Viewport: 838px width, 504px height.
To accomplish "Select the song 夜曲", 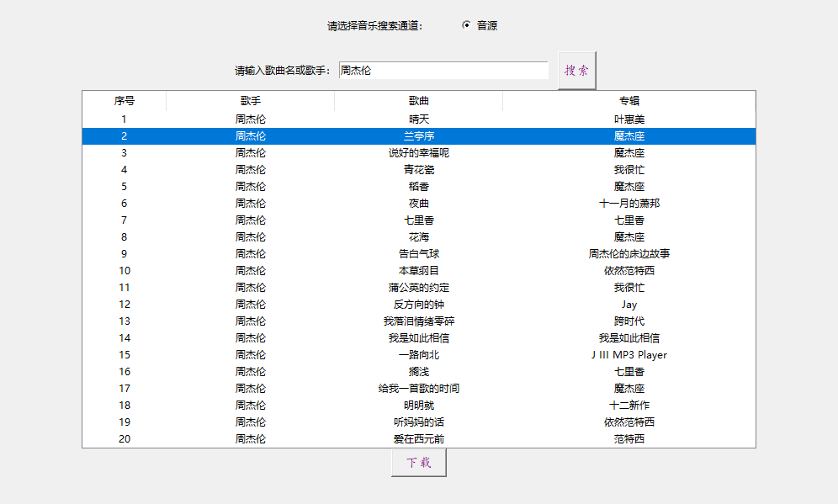I will point(418,203).
